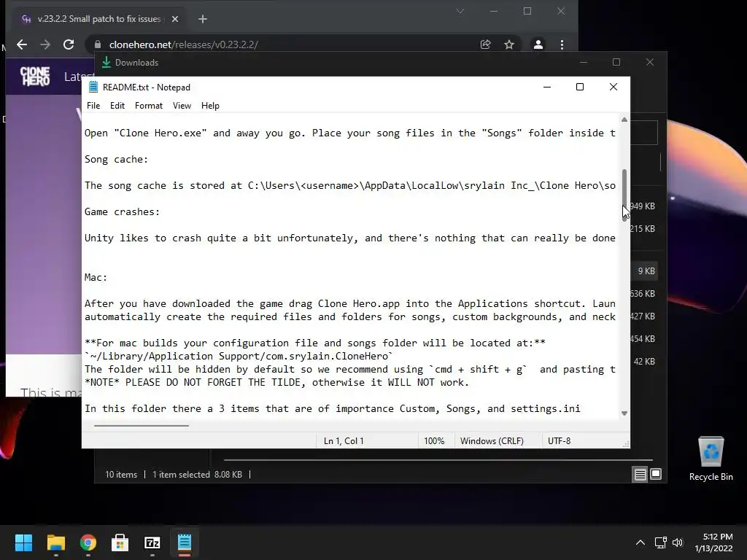
Task: Reload the Clone Hero page in Chrome
Action: point(69,44)
